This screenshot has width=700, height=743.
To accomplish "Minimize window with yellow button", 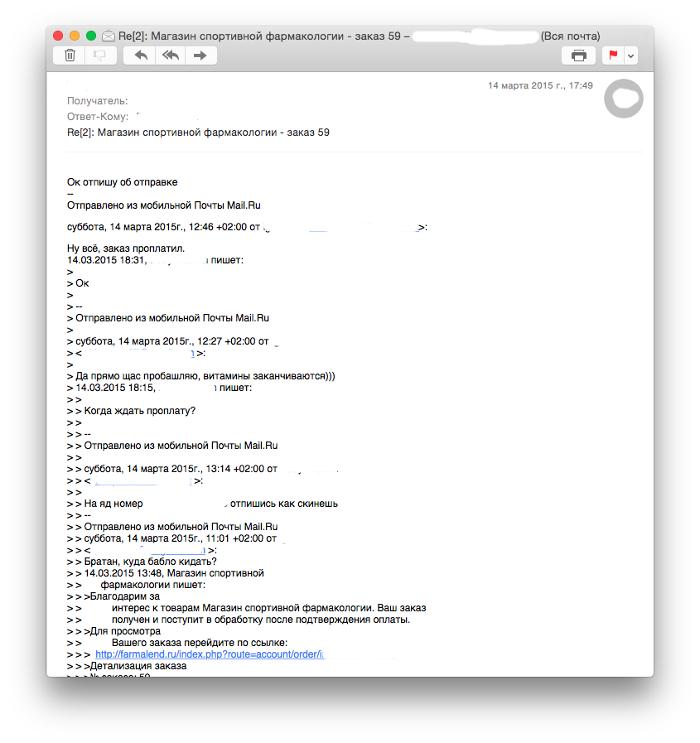I will pos(75,36).
